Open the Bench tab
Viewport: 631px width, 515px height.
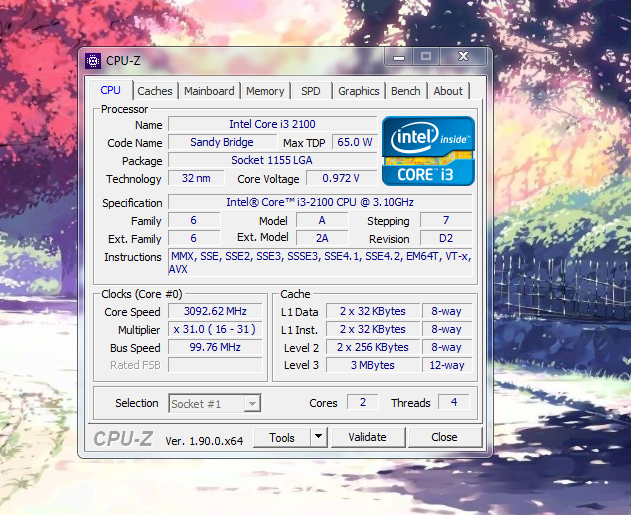tap(406, 91)
